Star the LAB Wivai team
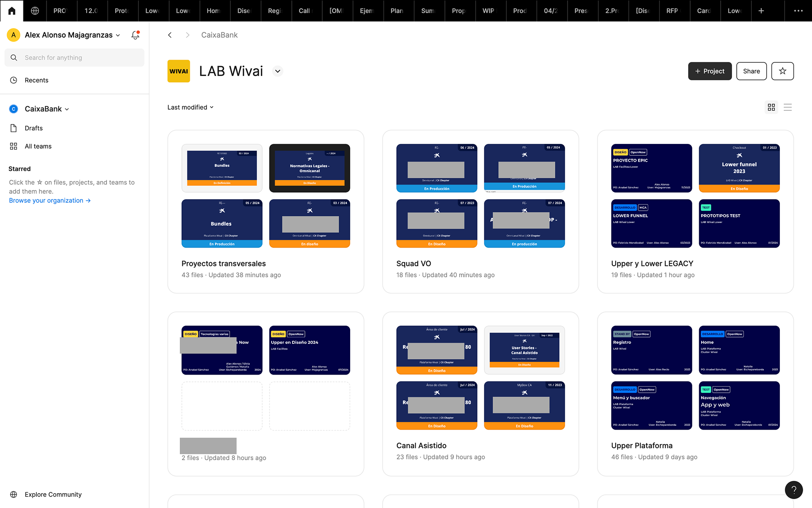This screenshot has height=508, width=812. click(x=782, y=71)
